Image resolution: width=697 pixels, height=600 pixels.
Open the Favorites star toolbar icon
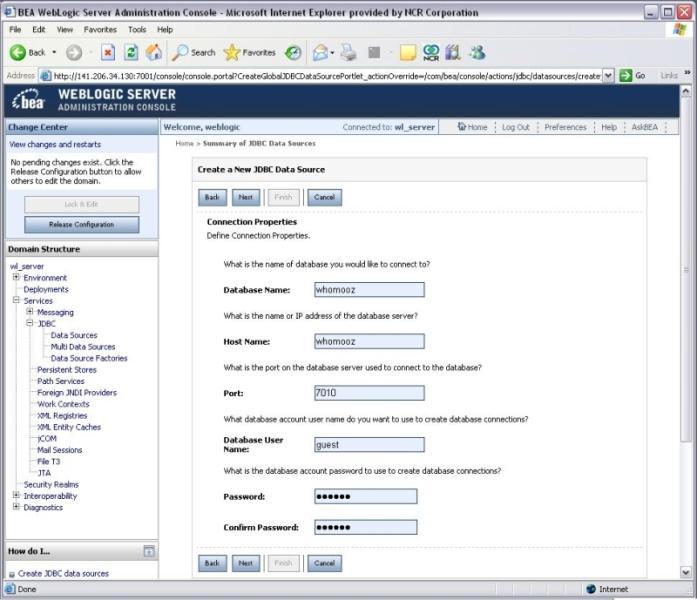tap(231, 52)
